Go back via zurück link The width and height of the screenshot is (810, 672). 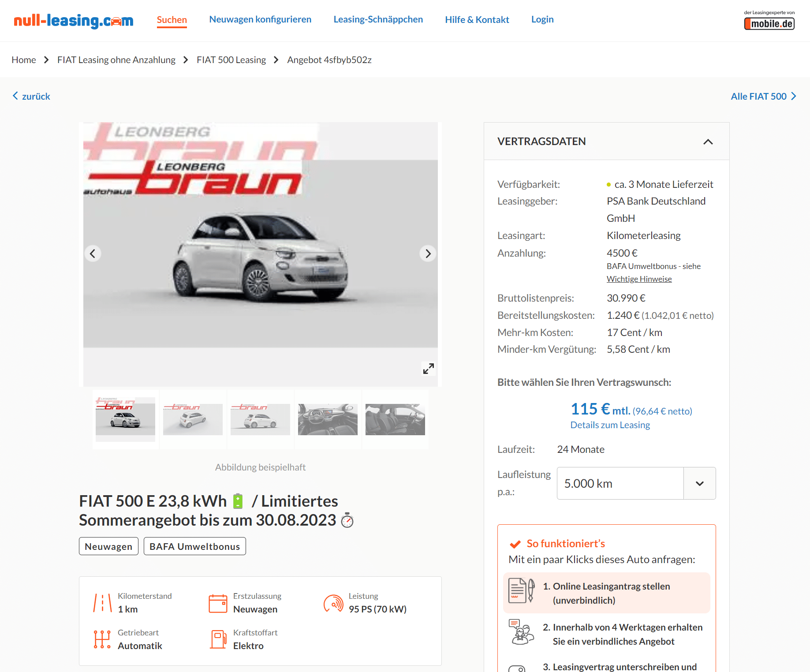point(32,96)
